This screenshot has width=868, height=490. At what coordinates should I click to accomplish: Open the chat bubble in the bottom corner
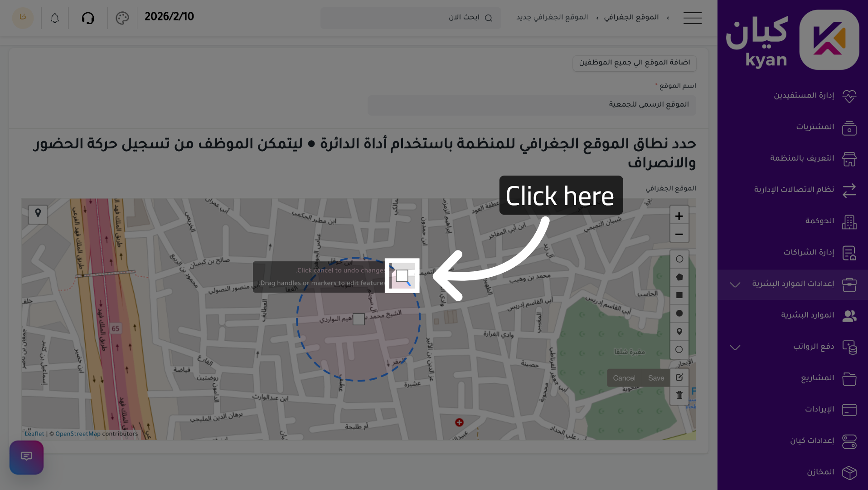(x=26, y=457)
